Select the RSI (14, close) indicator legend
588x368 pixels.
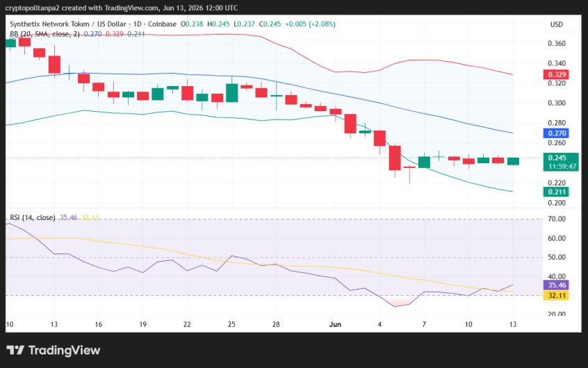coord(32,217)
